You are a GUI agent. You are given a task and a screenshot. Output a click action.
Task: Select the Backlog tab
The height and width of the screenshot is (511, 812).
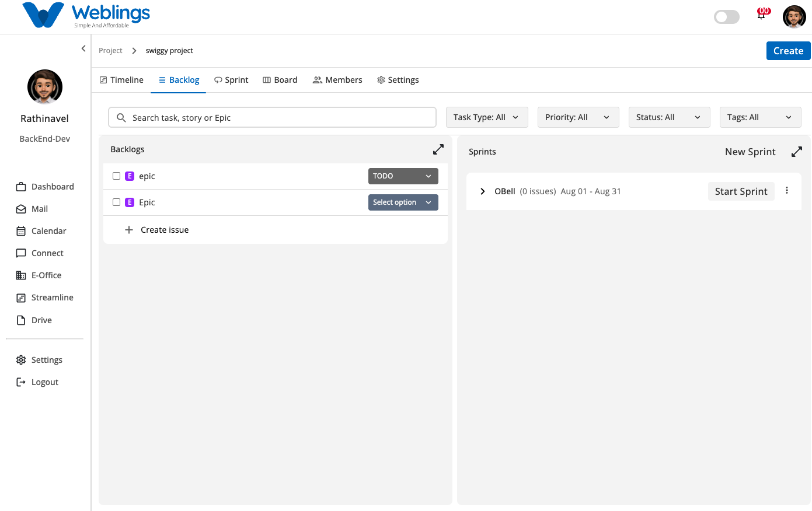(179, 80)
